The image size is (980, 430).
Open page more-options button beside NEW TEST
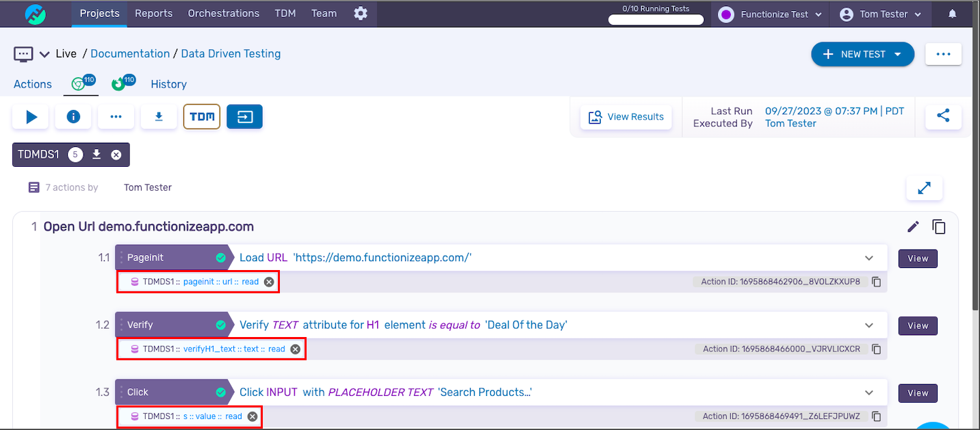(943, 54)
